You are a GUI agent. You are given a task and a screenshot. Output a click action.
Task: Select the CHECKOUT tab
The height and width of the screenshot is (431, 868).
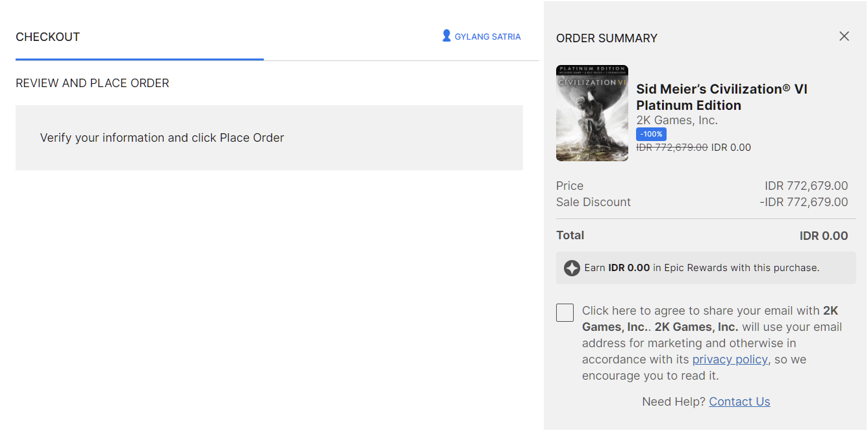click(x=47, y=37)
